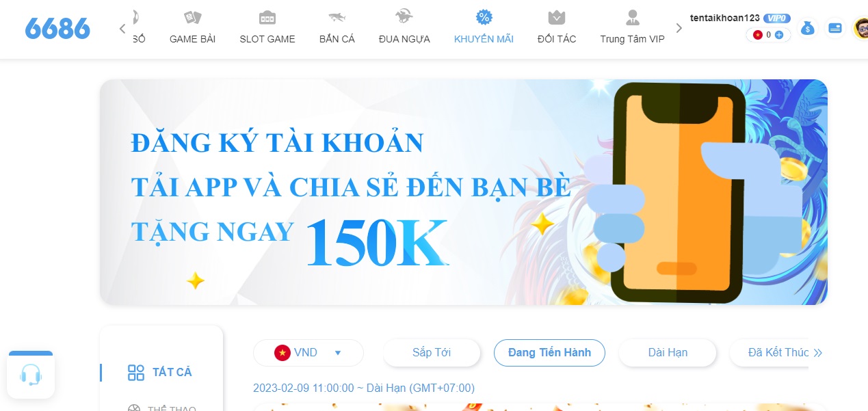The width and height of the screenshot is (868, 411).
Task: Switch to the Dài Hạn filter
Action: pos(668,353)
